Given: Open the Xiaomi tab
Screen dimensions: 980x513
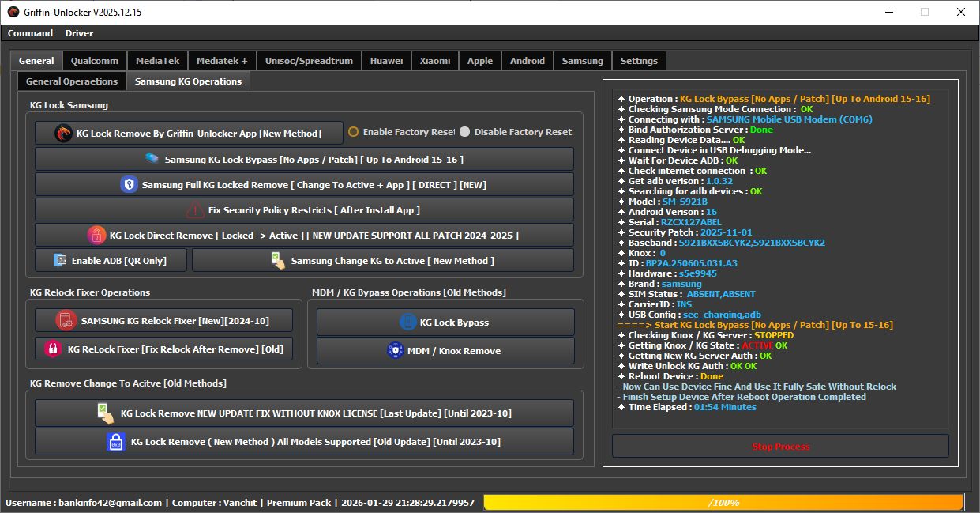Looking at the screenshot, I should click(435, 61).
